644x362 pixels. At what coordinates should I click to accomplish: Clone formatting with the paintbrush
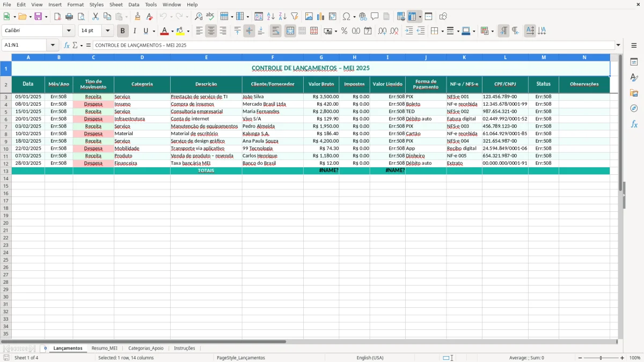coord(137,17)
